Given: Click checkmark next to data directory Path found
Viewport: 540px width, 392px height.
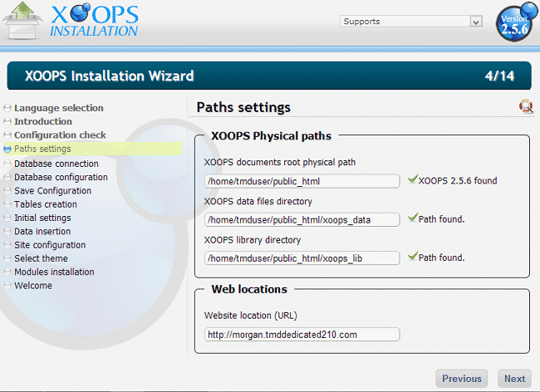Looking at the screenshot, I should click(412, 218).
